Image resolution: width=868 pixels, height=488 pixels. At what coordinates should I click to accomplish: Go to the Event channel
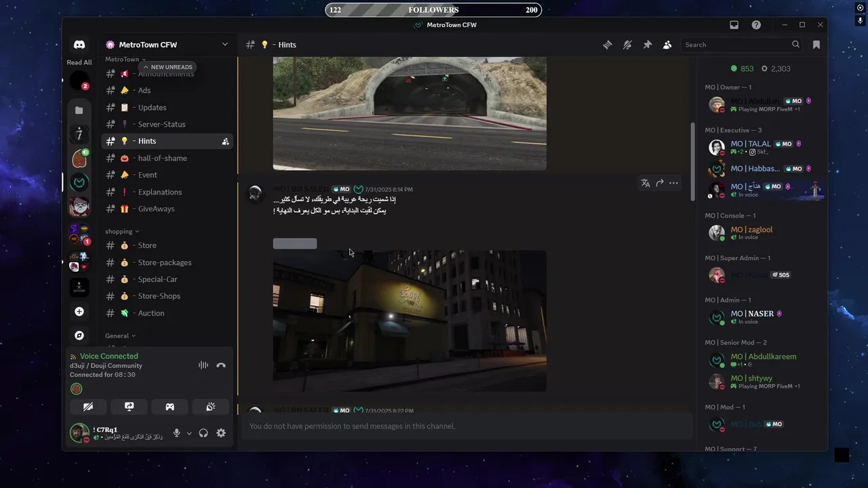coord(167,176)
